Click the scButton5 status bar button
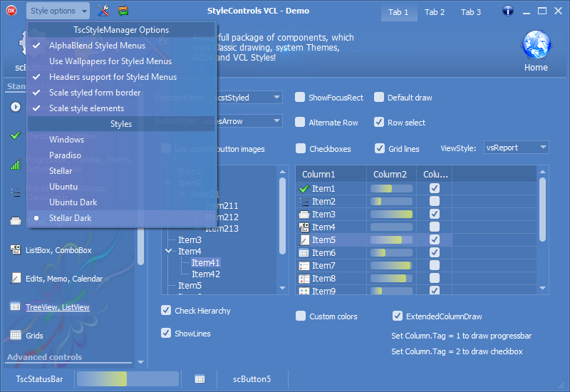The image size is (570, 392). [x=252, y=379]
